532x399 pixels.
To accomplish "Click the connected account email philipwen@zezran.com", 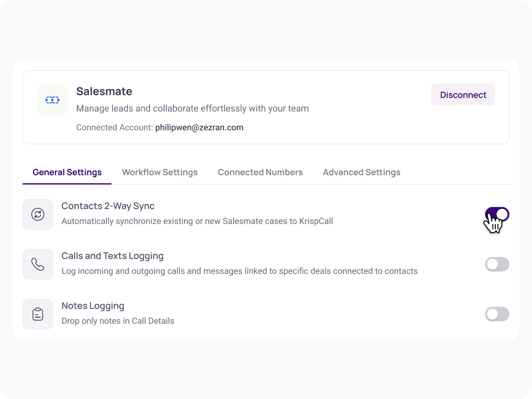I will click(x=199, y=128).
